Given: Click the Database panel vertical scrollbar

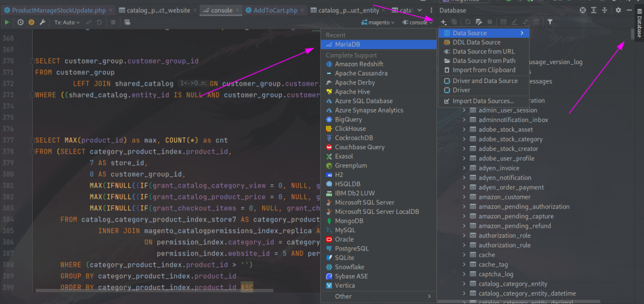Looking at the screenshot, I should pos(633,34).
